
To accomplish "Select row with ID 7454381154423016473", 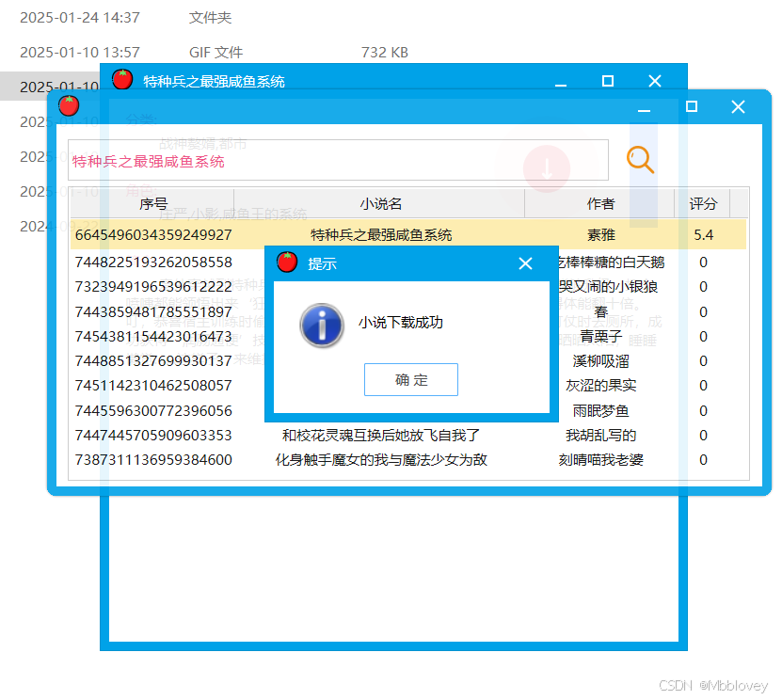I will (153, 337).
